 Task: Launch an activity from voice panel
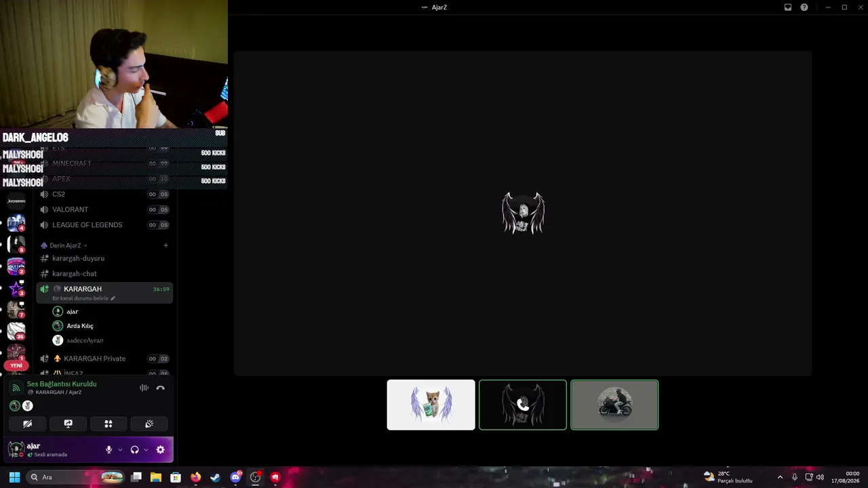pyautogui.click(x=108, y=424)
